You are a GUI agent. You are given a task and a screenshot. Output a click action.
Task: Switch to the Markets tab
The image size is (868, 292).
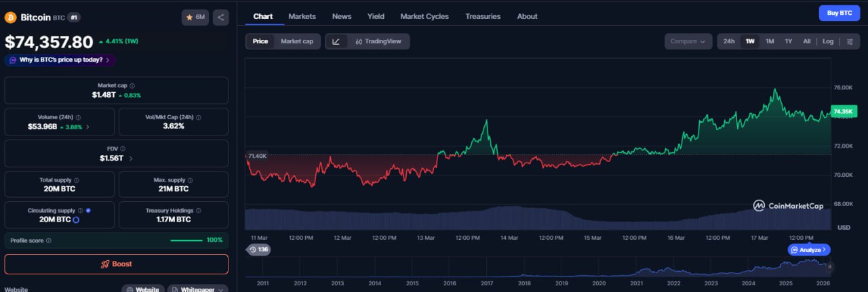(302, 16)
